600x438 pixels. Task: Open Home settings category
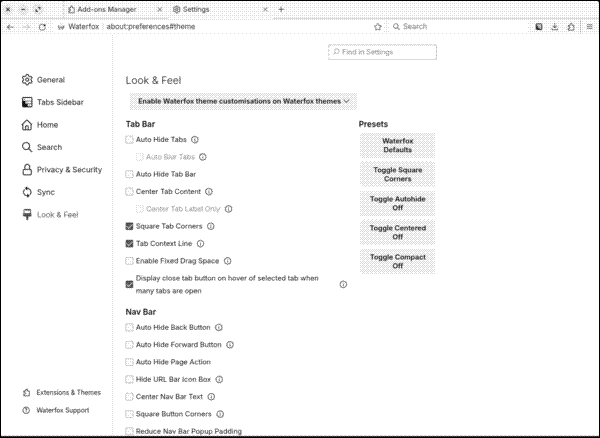pos(40,125)
